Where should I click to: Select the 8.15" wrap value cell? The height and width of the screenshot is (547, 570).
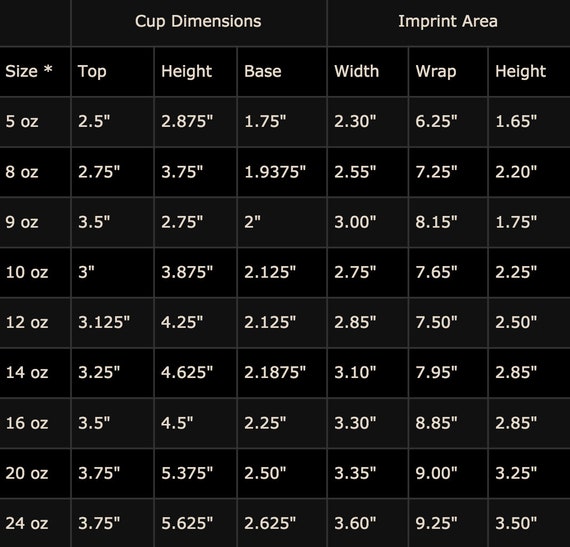(x=448, y=222)
